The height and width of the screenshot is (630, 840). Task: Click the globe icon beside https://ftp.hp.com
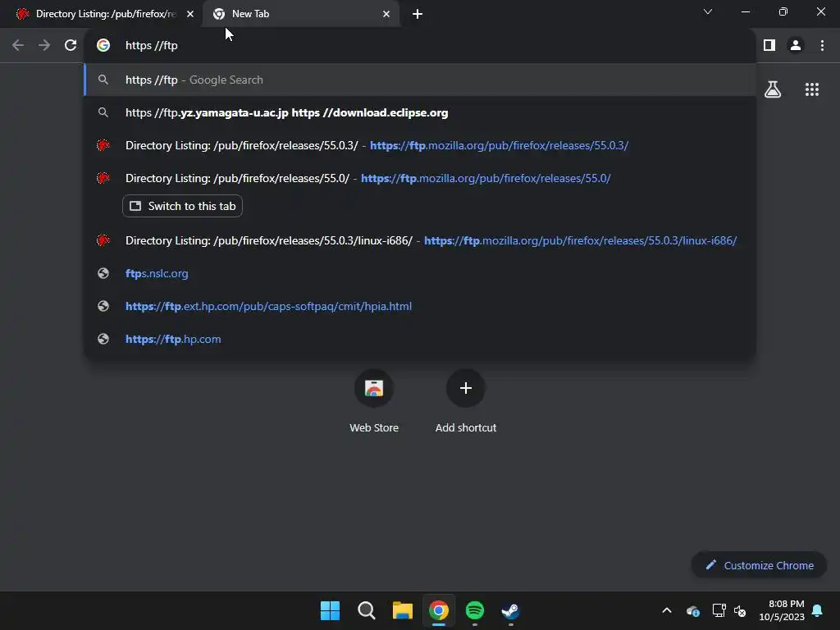[x=103, y=339]
